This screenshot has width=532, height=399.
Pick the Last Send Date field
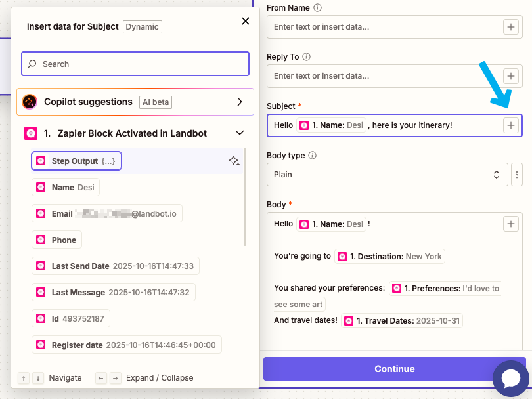(x=115, y=266)
